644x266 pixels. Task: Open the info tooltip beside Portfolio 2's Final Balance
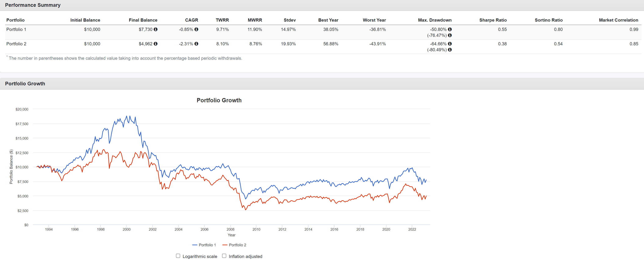157,44
